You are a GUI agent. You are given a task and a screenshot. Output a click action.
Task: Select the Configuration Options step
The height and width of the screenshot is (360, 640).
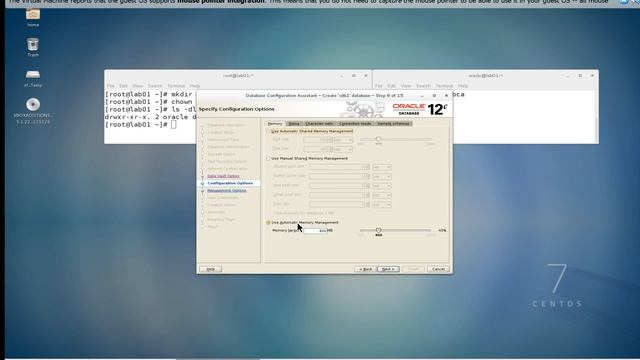point(230,183)
